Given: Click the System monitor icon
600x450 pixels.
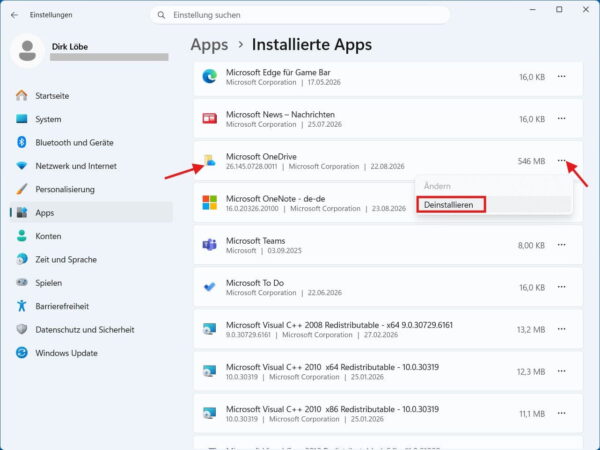Looking at the screenshot, I should [x=22, y=119].
